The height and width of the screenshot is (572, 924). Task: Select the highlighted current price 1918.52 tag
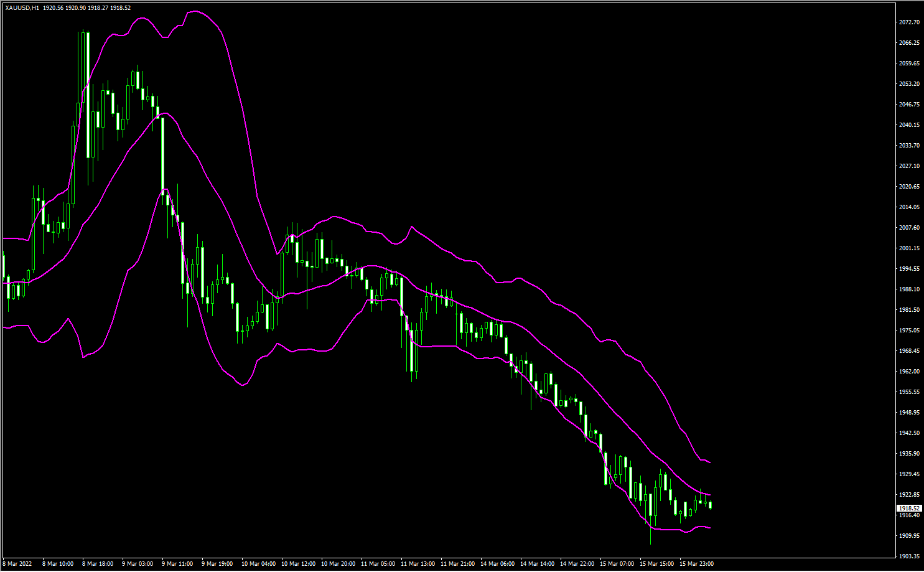click(x=909, y=509)
